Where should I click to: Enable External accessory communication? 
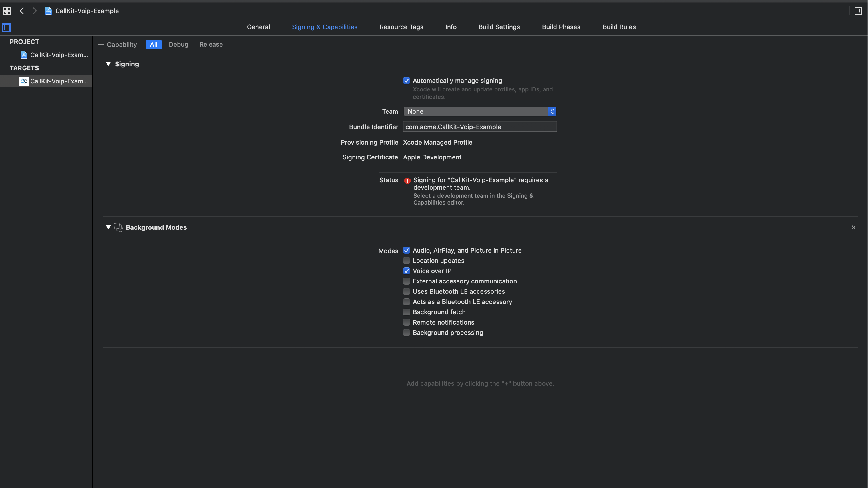tap(406, 281)
